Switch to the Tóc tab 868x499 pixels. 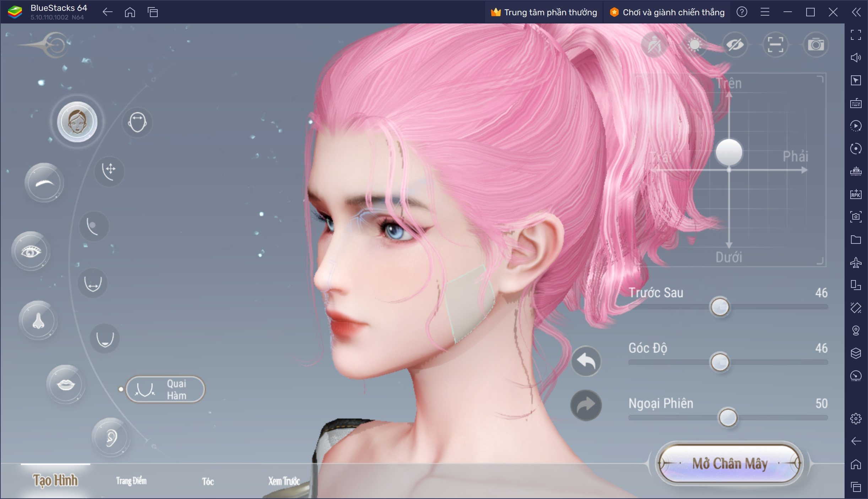(208, 482)
